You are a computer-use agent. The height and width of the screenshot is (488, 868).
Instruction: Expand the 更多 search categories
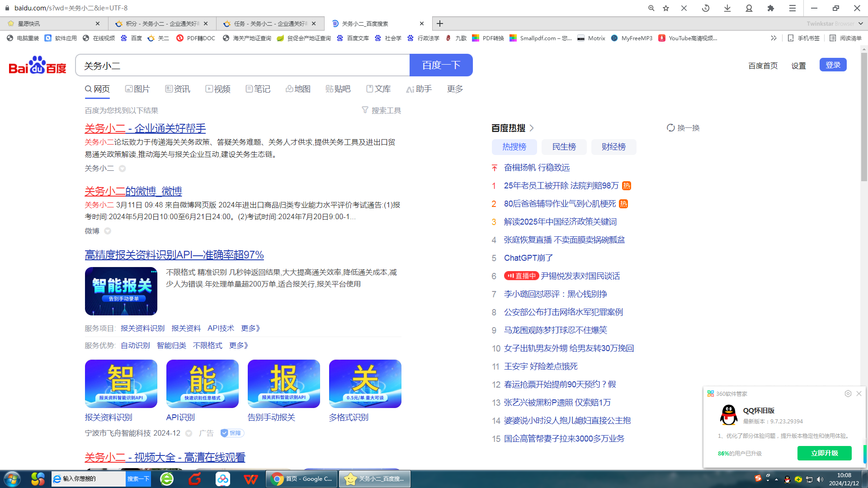(455, 89)
